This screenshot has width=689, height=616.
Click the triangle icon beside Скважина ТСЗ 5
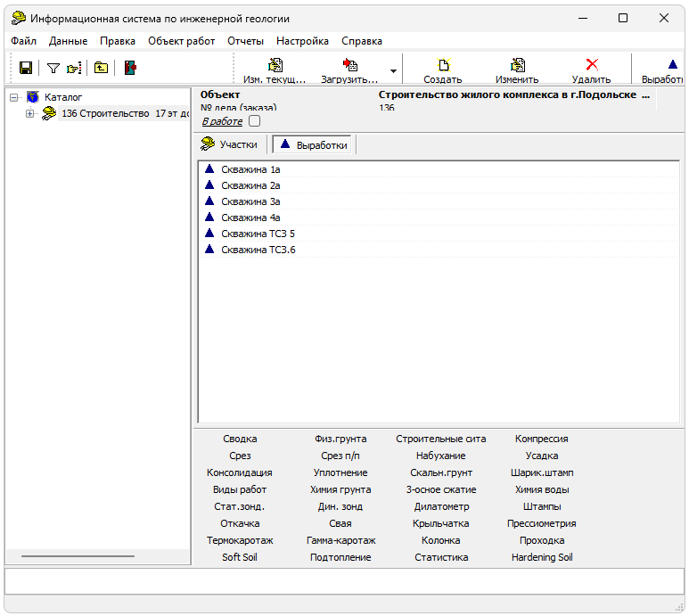pyautogui.click(x=209, y=233)
